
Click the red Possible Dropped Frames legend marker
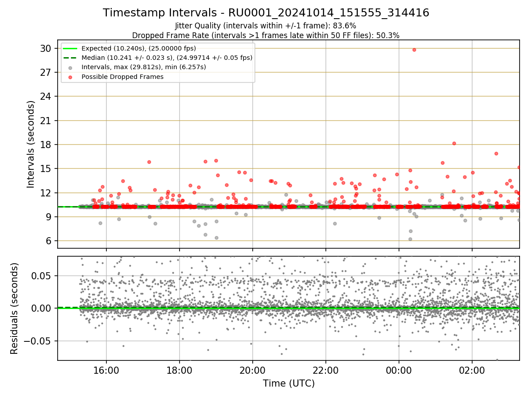tap(70, 77)
